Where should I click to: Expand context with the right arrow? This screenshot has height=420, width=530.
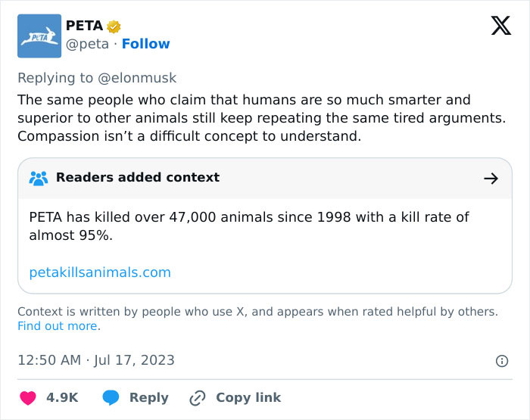pyautogui.click(x=491, y=178)
